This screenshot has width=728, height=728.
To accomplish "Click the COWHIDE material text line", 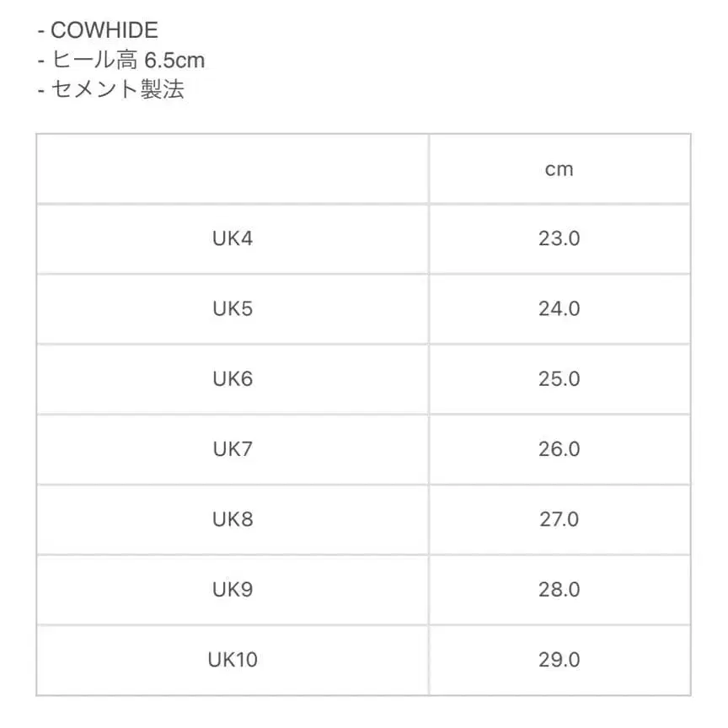I will pyautogui.click(x=98, y=31).
